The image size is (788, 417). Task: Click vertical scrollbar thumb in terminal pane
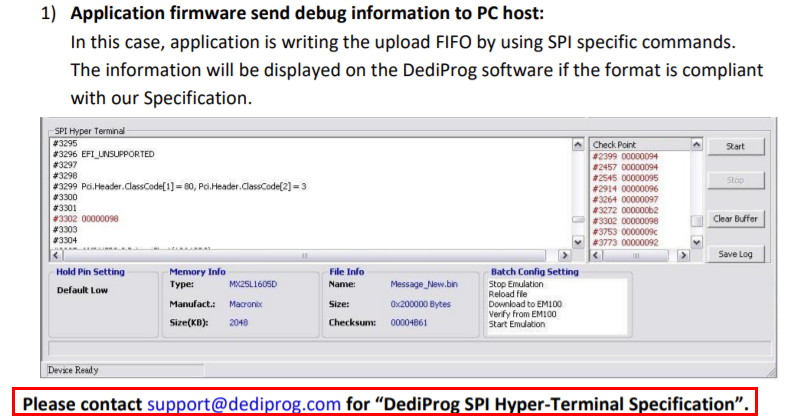(x=576, y=219)
